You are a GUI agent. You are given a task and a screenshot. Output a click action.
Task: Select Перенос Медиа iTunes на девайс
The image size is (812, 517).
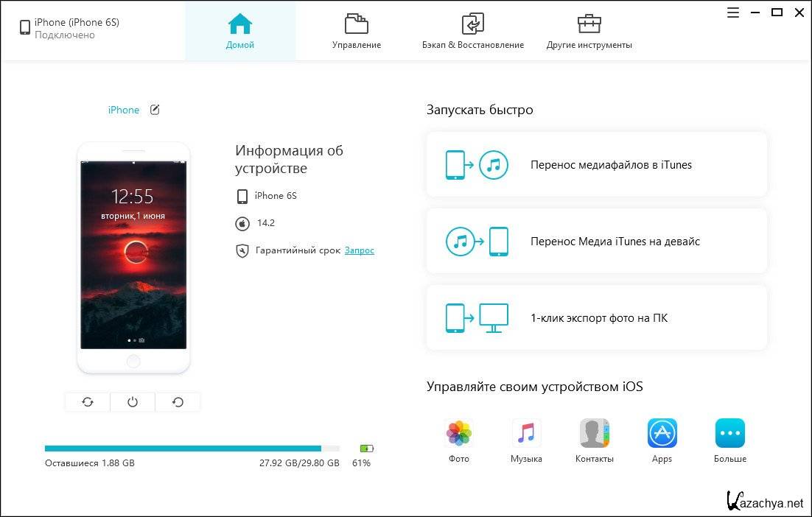click(x=596, y=242)
